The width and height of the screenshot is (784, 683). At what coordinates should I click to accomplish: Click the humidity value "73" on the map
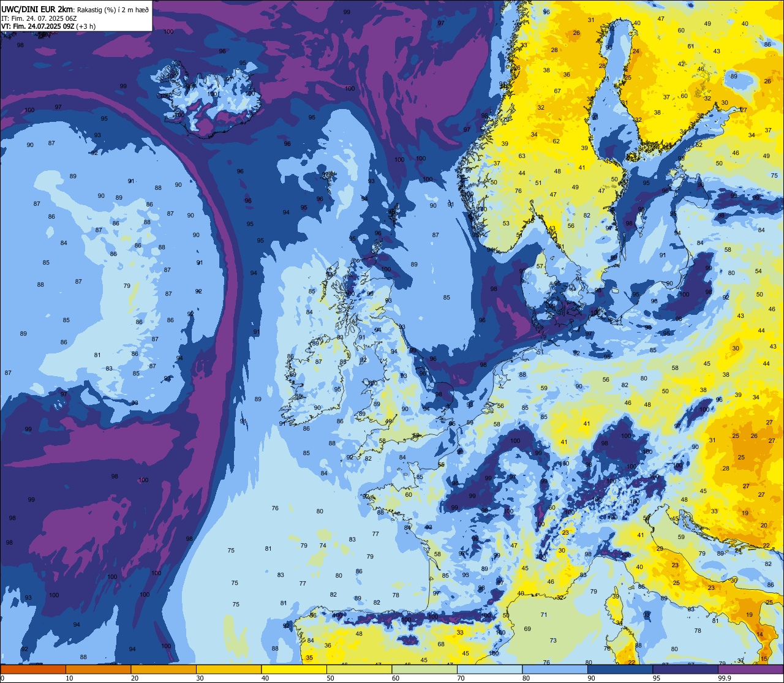553,641
